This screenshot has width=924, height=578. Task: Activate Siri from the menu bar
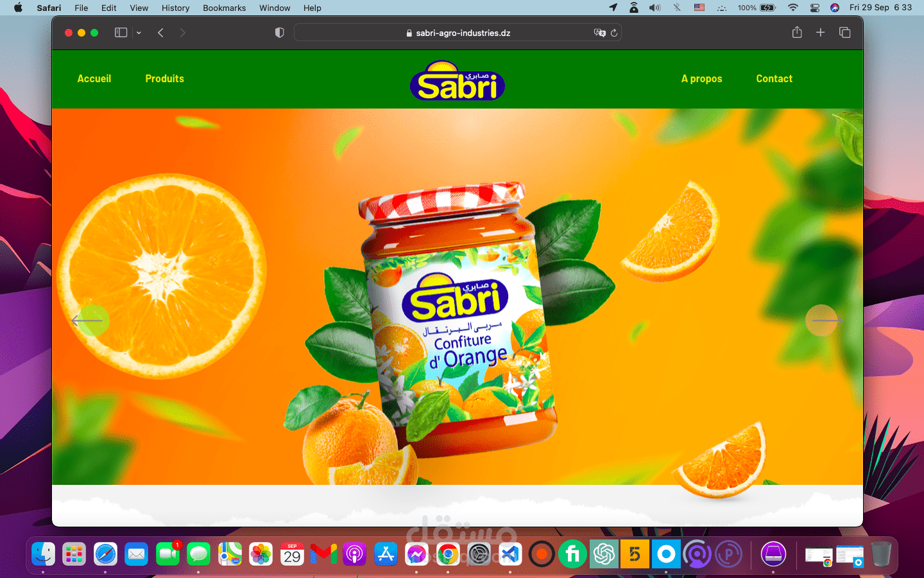pos(835,8)
